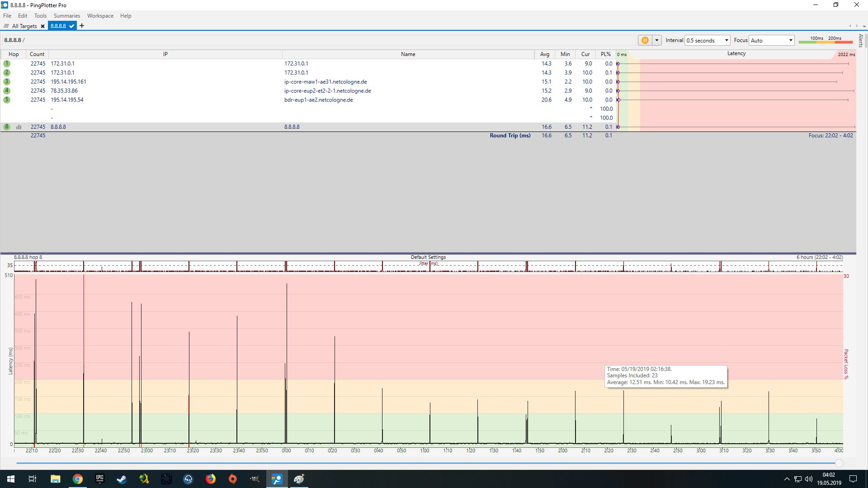Add a new target tab with plus icon

pyautogui.click(x=82, y=26)
